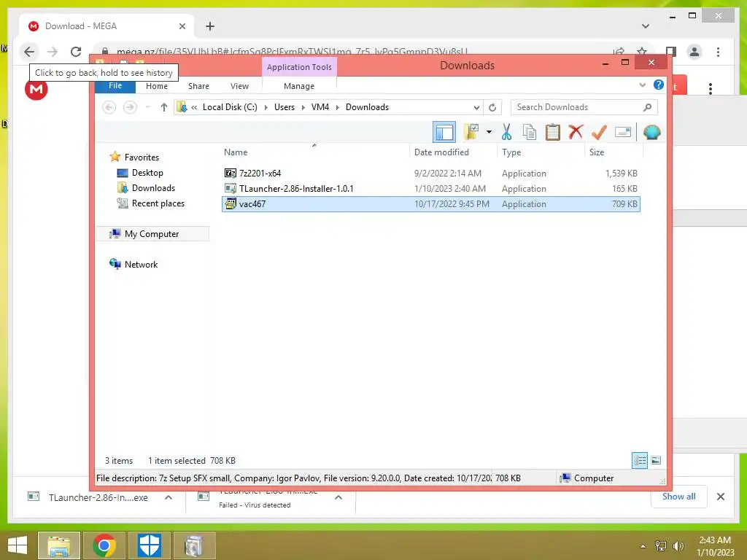Open Chrome's tab search chevron
The image size is (747, 560).
(646, 26)
